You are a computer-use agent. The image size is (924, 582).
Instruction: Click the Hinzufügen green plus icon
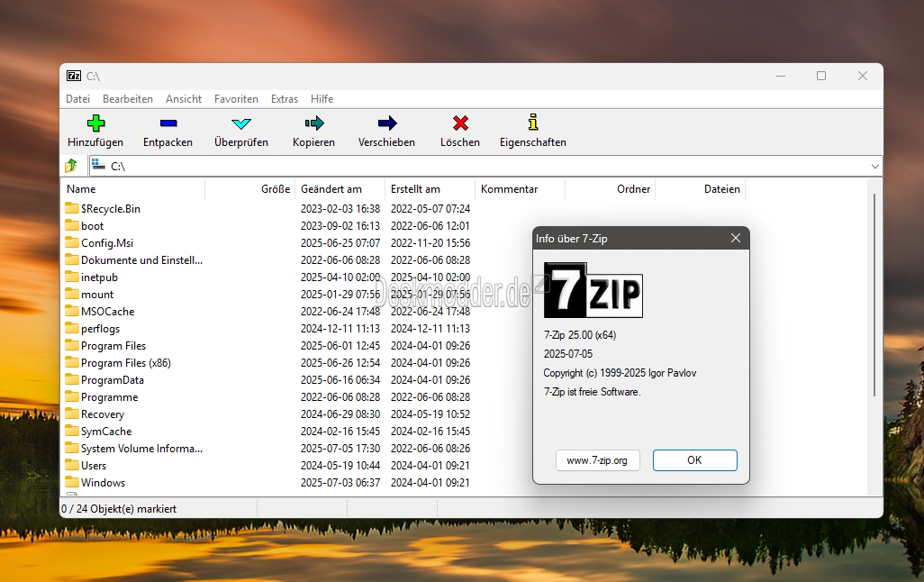point(95,123)
